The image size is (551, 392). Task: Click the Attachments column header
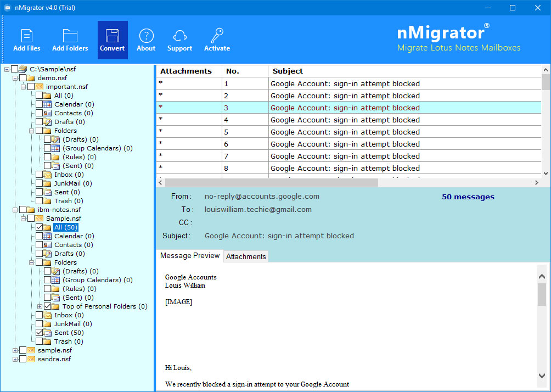[x=189, y=71]
